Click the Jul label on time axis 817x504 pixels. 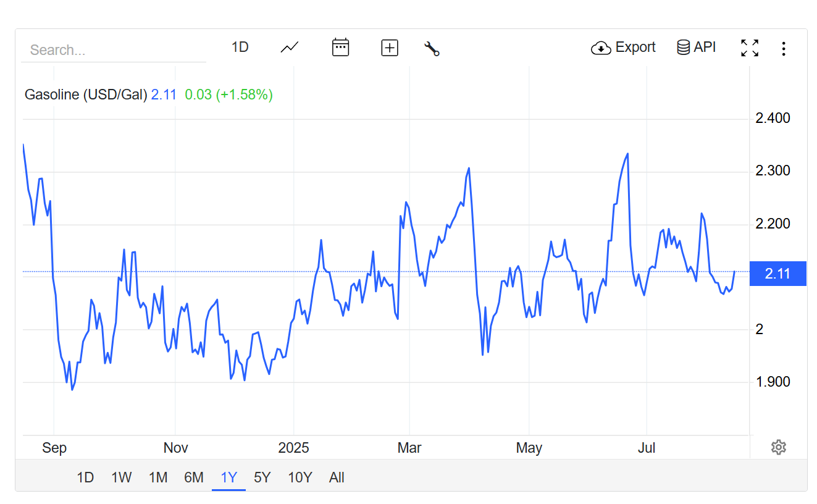tap(647, 448)
